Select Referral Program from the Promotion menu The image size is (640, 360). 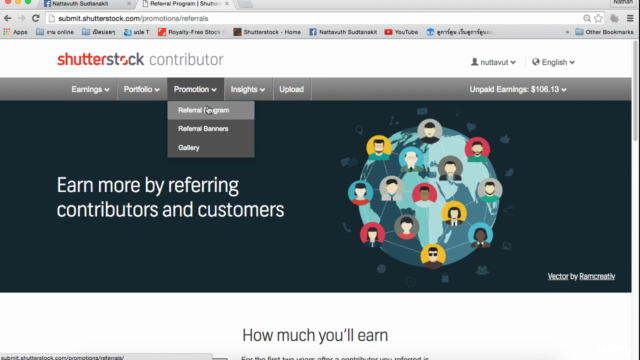[211, 110]
